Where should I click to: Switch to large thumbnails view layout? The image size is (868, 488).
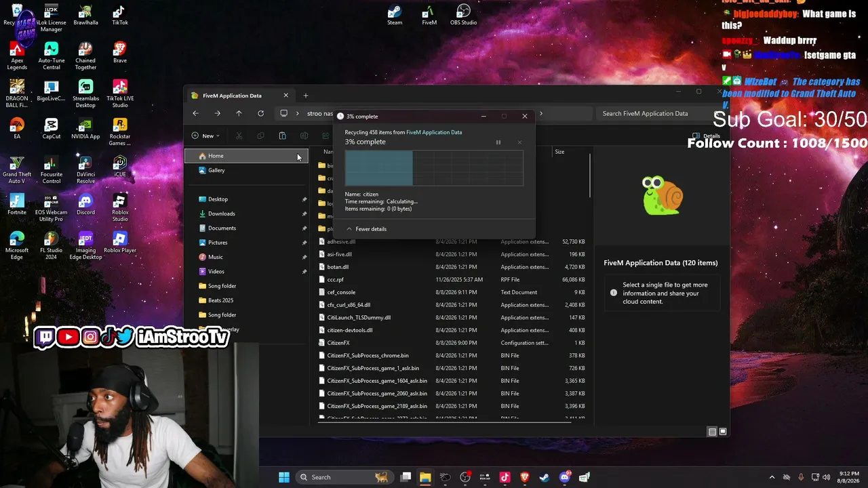[723, 432]
